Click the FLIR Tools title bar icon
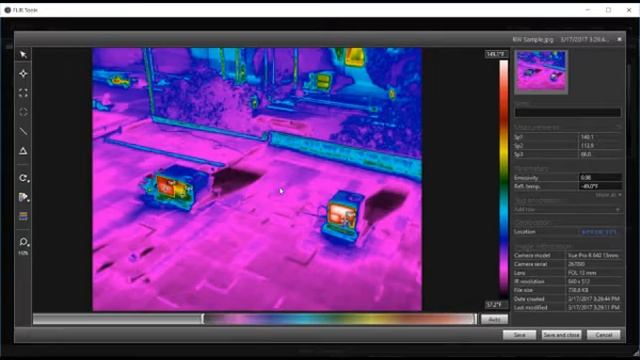This screenshot has width=640, height=360. coord(7,10)
